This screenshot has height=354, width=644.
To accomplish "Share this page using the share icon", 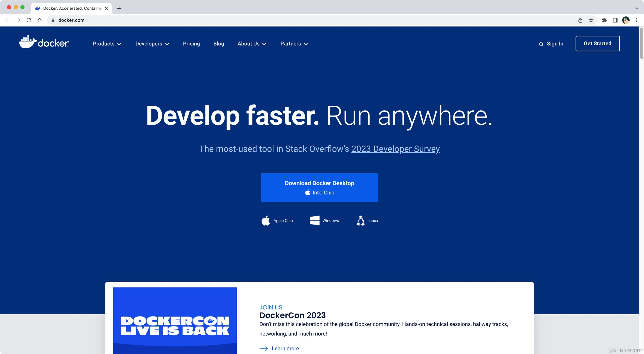I will (x=580, y=20).
